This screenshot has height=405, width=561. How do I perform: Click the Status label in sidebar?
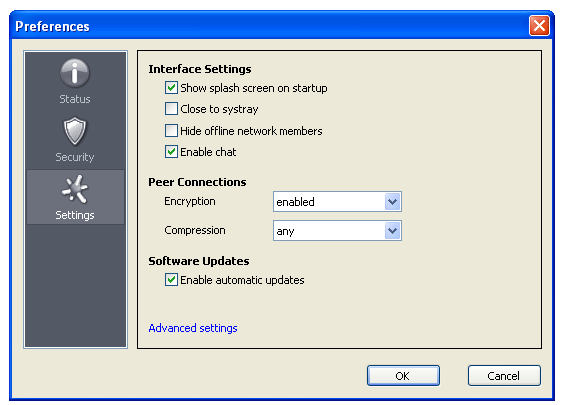tap(75, 99)
